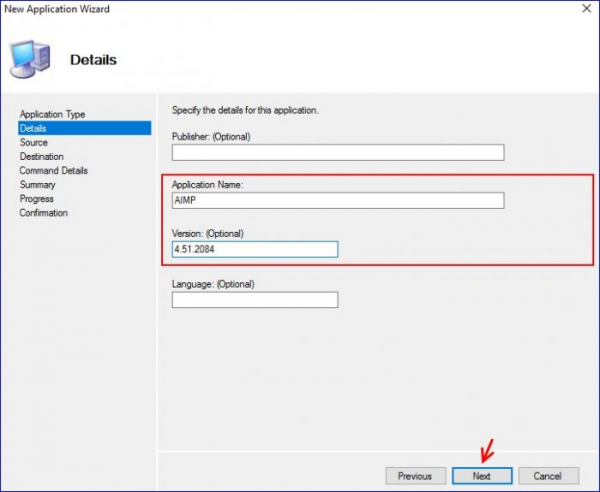
Task: Click the 'Publisher: (Optional)' label
Action: tap(211, 137)
